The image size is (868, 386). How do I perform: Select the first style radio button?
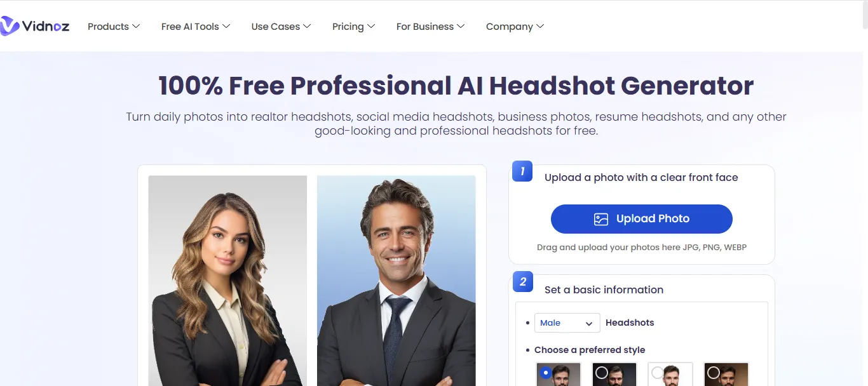coord(545,373)
